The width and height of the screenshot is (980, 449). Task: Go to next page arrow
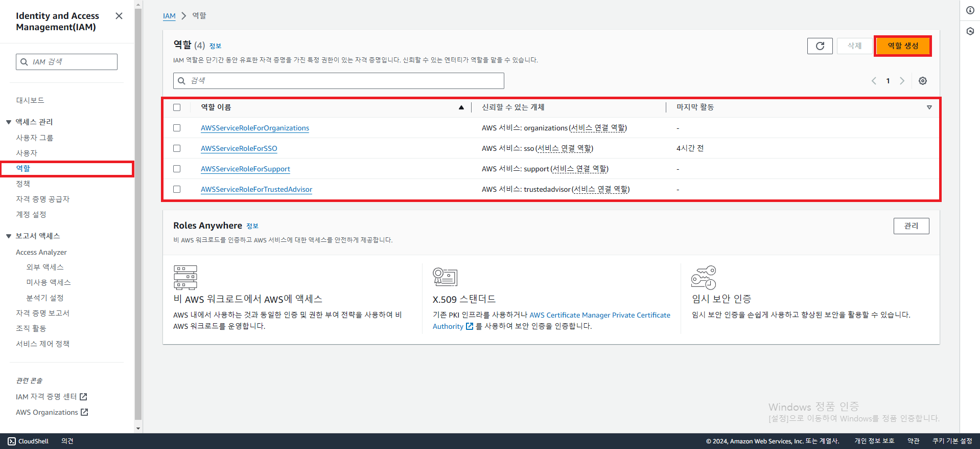pos(902,81)
